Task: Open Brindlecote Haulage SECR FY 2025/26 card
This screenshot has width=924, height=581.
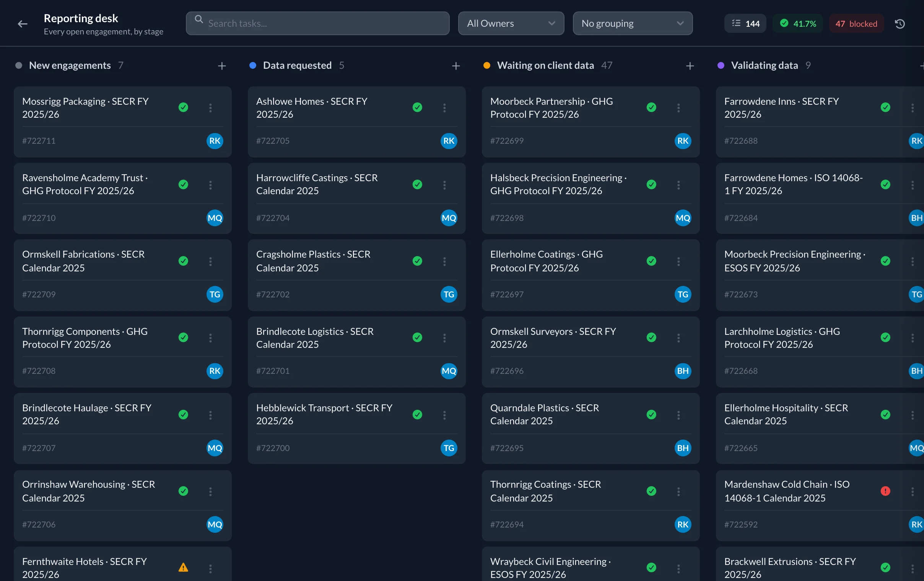Action: (123, 428)
